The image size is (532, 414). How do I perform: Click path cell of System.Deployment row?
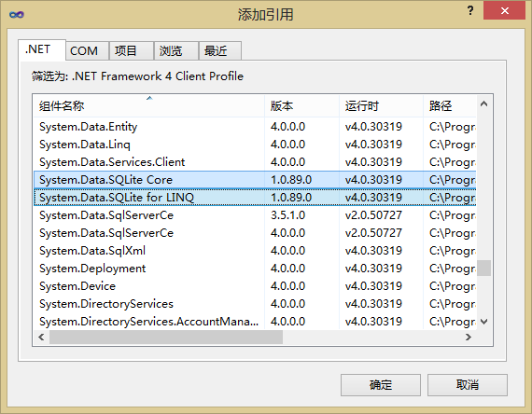[x=453, y=269]
